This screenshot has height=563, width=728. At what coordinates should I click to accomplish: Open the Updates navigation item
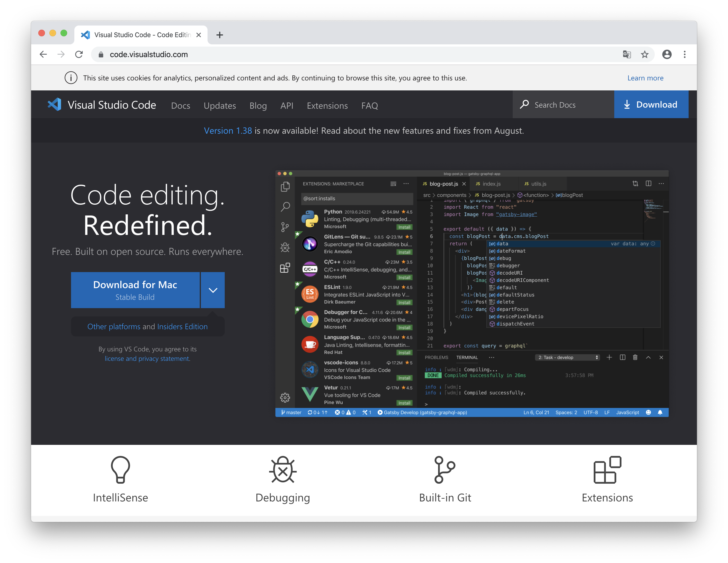[220, 106]
